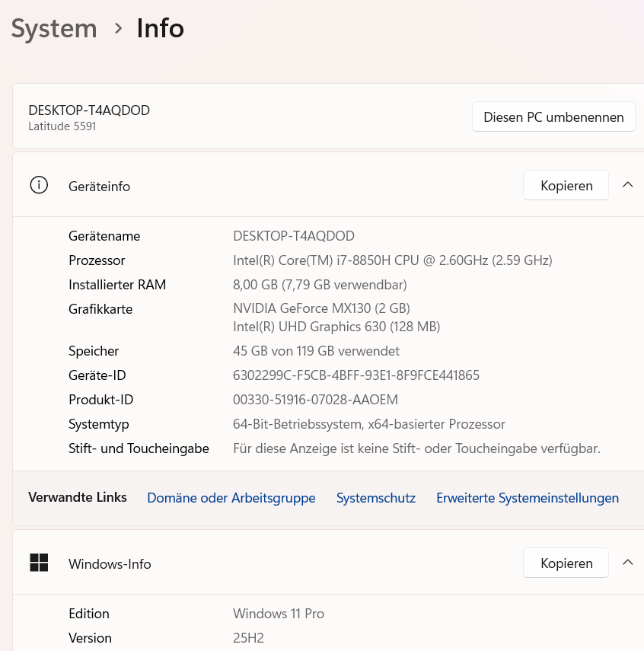This screenshot has height=651, width=644.
Task: Click the Prozessor label
Action: (97, 260)
